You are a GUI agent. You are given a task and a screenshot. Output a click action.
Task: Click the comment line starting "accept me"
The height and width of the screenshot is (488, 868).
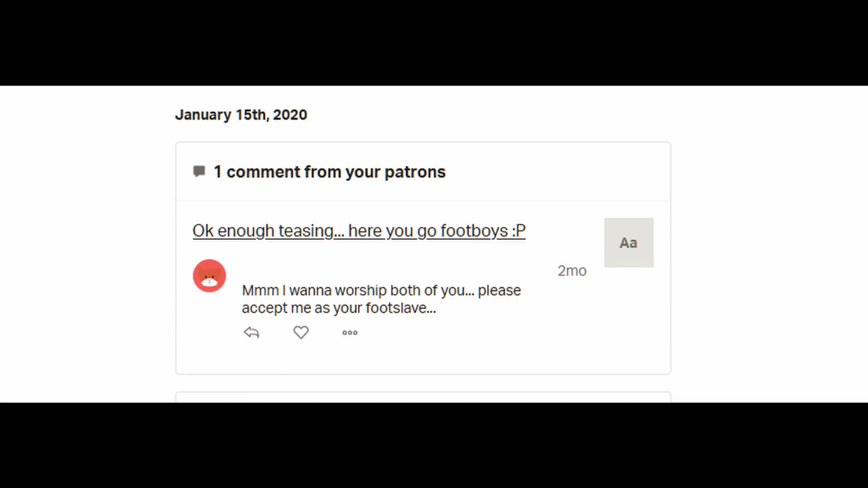[x=339, y=308]
